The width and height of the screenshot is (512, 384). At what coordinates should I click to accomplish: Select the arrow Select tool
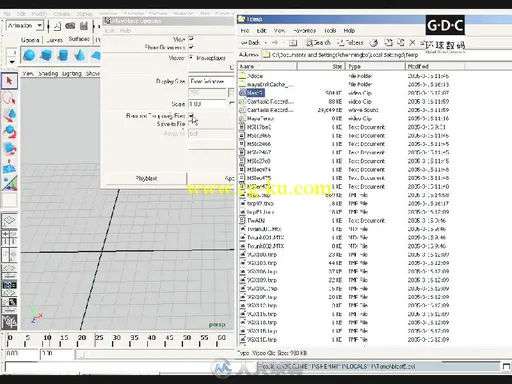[9, 81]
